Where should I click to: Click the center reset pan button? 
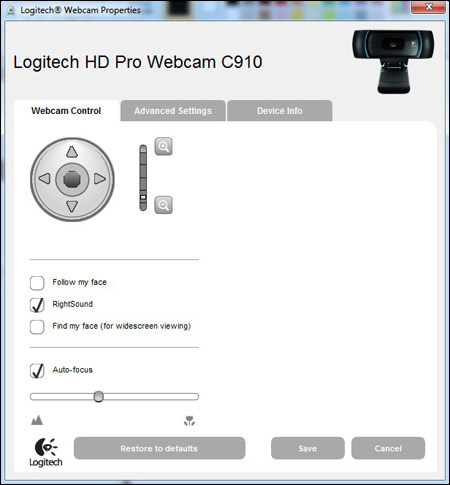click(x=72, y=179)
